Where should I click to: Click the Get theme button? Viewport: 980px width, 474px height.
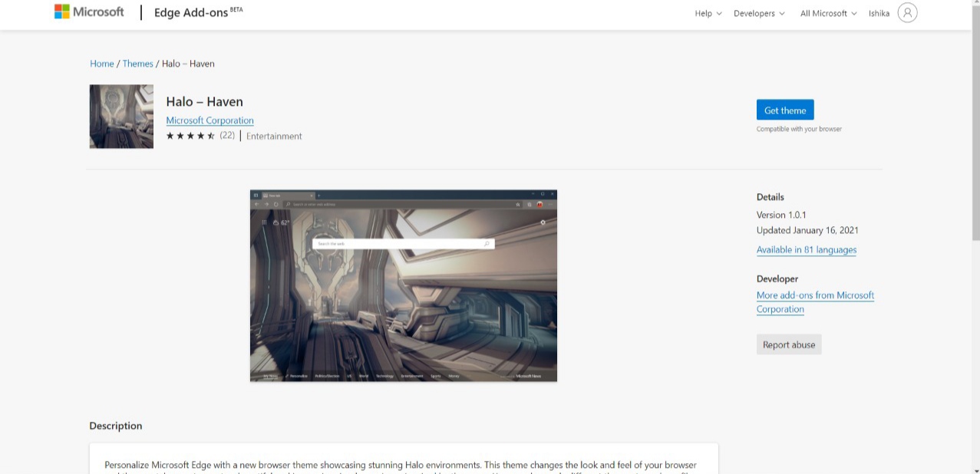pyautogui.click(x=785, y=110)
